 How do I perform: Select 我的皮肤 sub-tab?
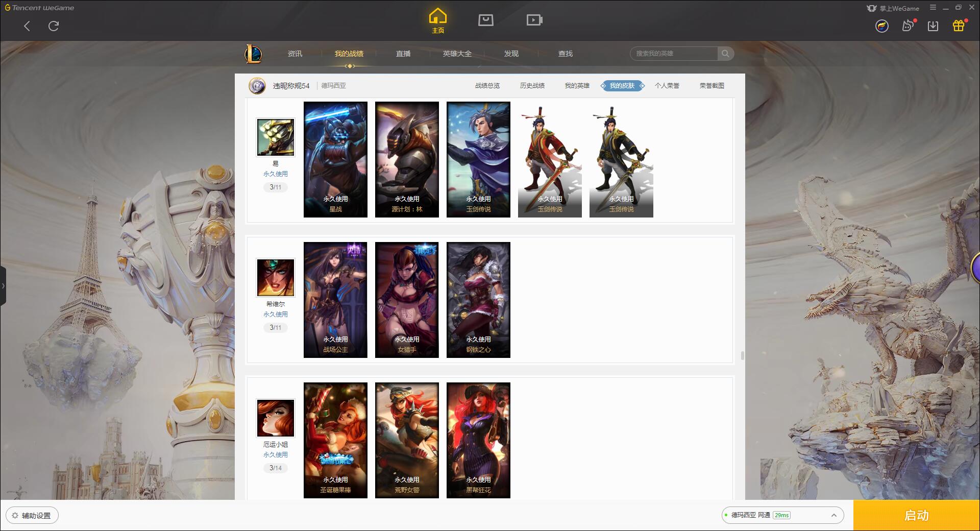pyautogui.click(x=622, y=86)
